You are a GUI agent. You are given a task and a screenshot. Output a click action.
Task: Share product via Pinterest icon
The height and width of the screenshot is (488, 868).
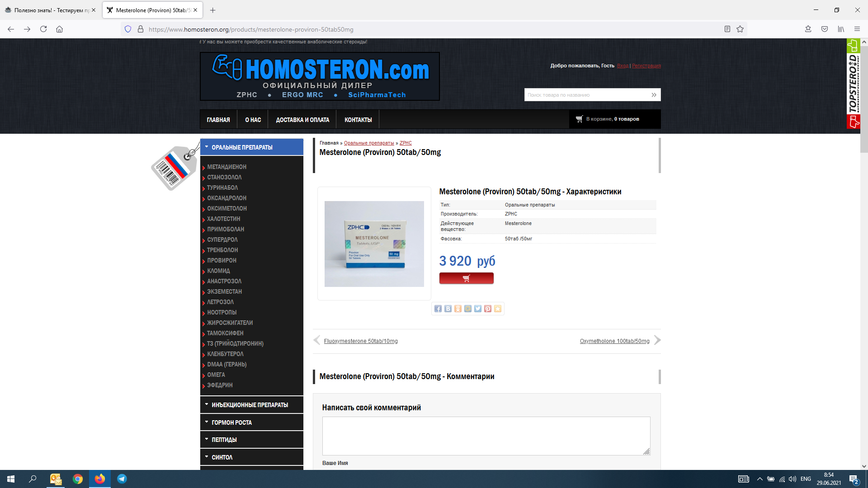point(488,309)
